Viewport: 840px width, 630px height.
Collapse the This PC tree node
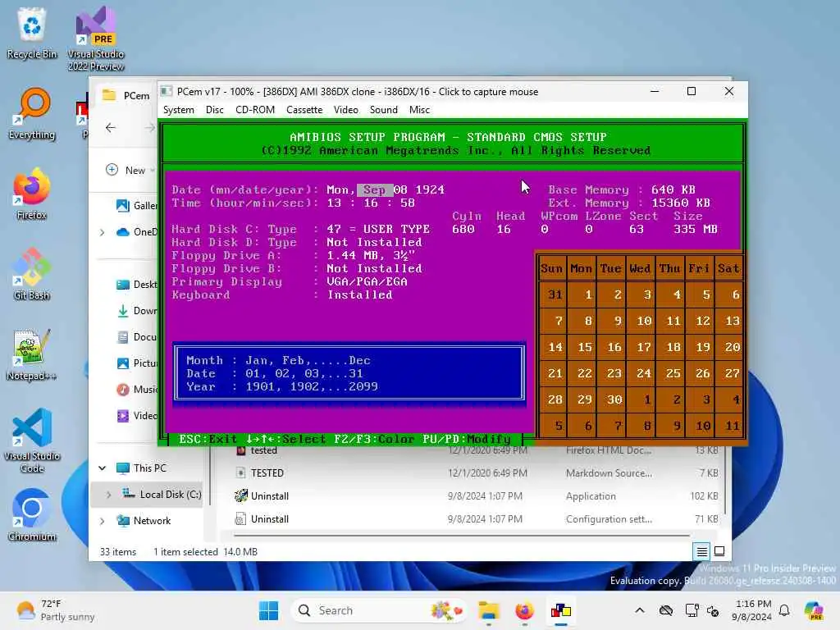103,468
